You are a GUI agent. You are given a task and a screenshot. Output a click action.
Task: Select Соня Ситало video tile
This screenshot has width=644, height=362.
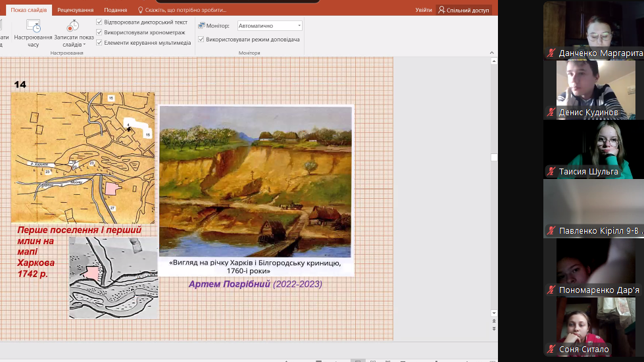593,327
